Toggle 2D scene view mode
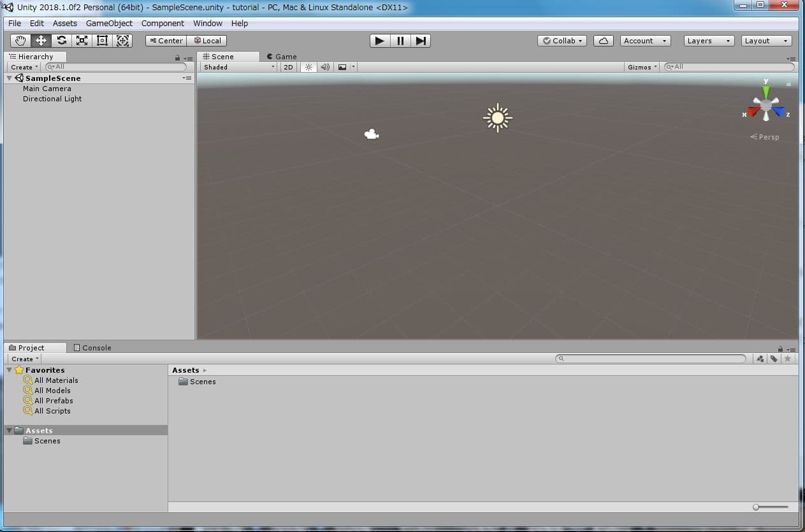The height and width of the screenshot is (532, 805). point(288,67)
